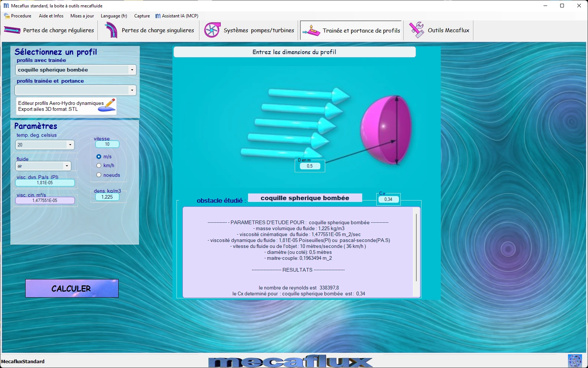
Task: Expand the profils avec trainée dropdown
Action: [x=132, y=70]
